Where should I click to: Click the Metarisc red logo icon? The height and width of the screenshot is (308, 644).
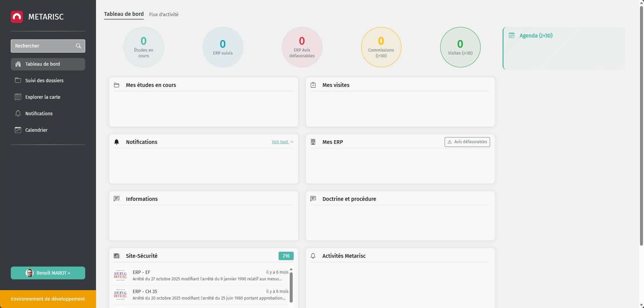[x=17, y=17]
